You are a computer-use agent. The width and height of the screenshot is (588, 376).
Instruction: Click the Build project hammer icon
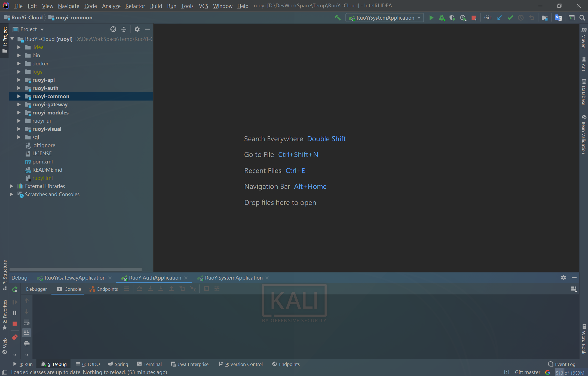point(338,18)
